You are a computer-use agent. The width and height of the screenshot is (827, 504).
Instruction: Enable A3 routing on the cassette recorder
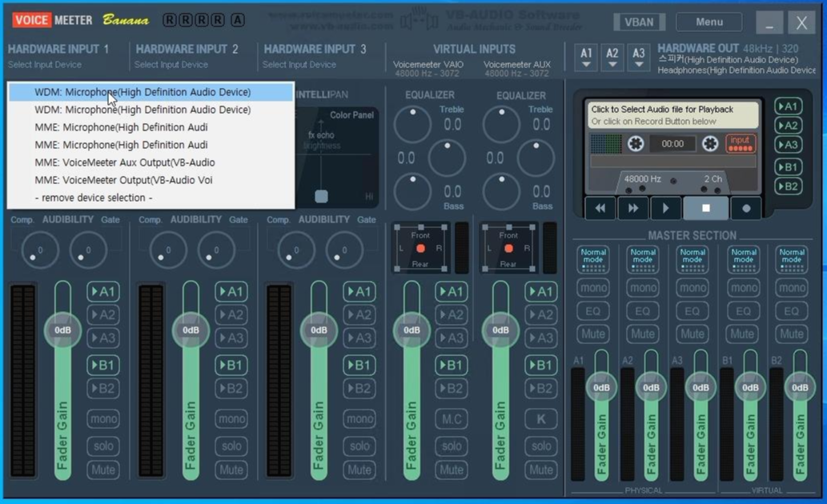tap(788, 145)
